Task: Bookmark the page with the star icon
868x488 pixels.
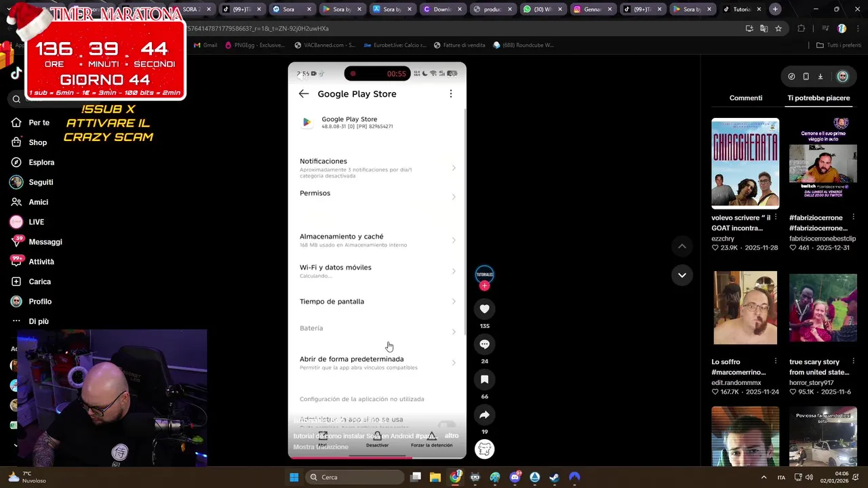Action: tap(778, 28)
